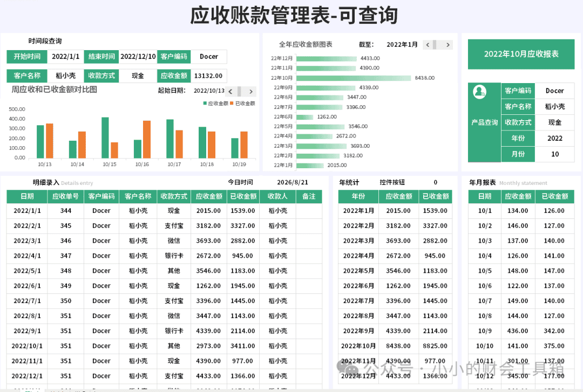Select the 年份 value cell showing 2022

point(555,138)
